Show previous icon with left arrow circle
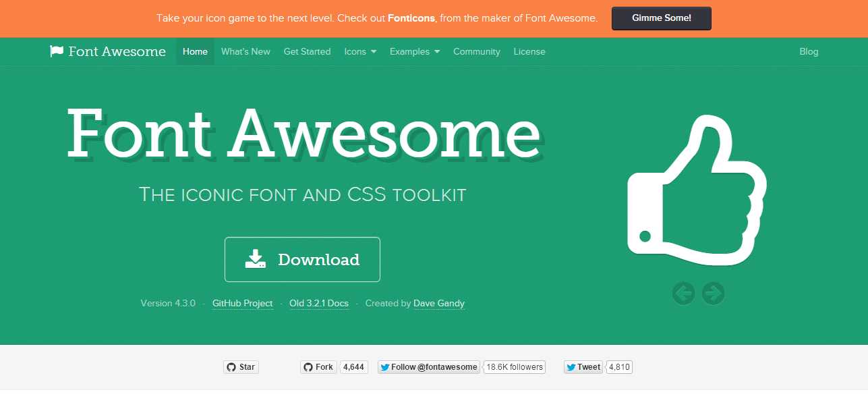The image size is (868, 411). [683, 293]
